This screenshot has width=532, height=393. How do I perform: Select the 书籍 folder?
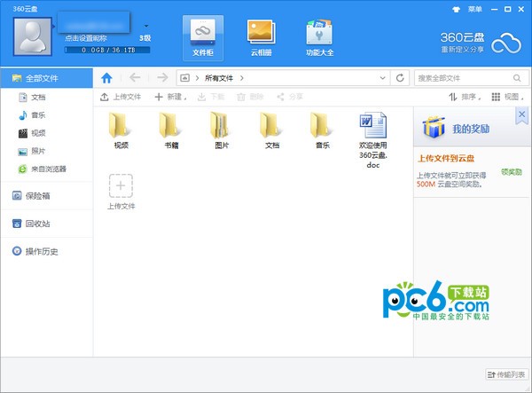(x=171, y=130)
